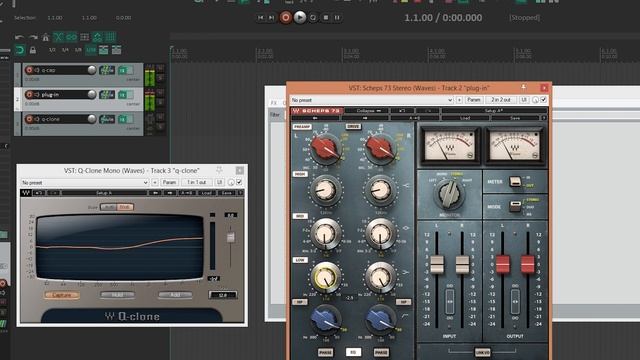The height and width of the screenshot is (360, 640).
Task: Set grid division to 1/2
Action: pos(52,50)
